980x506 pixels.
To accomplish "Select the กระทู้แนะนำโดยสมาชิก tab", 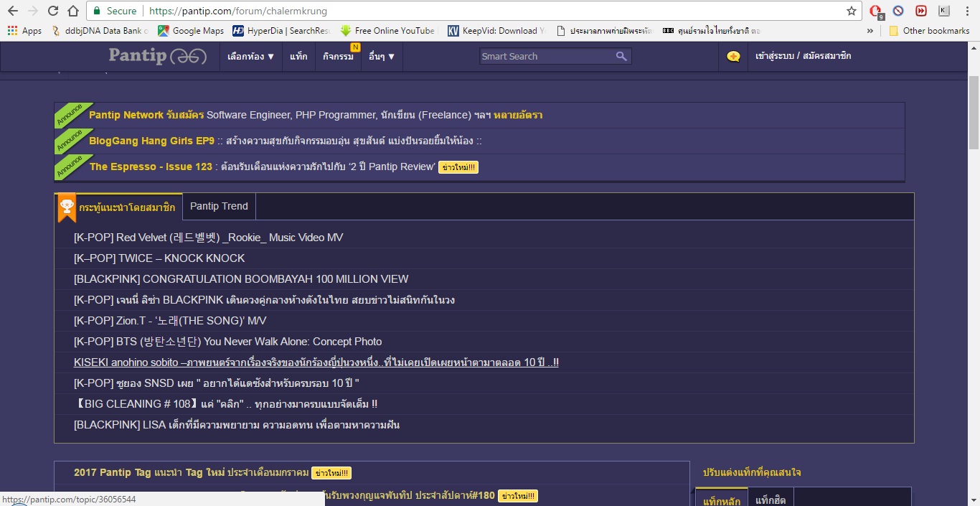I will coord(127,207).
